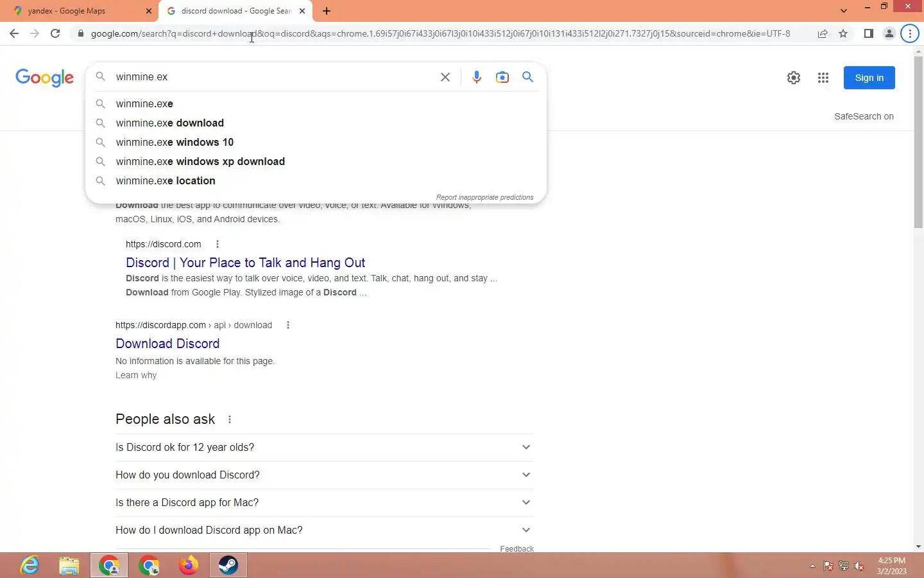The width and height of the screenshot is (924, 578).
Task: Clear the search box with the X icon
Action: pyautogui.click(x=445, y=77)
